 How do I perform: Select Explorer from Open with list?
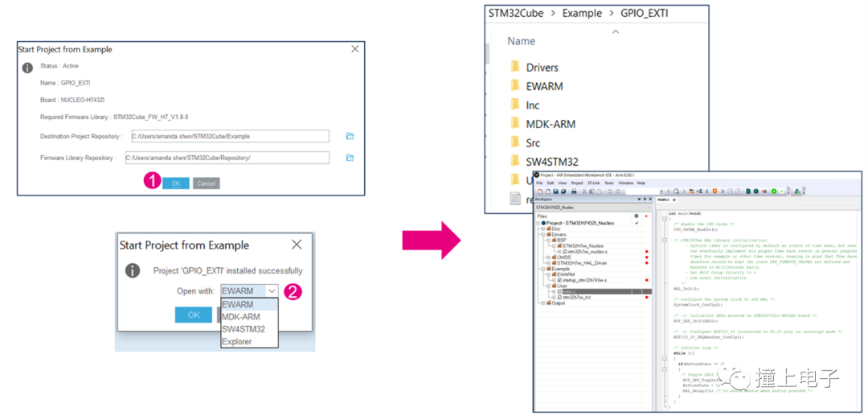pos(248,342)
